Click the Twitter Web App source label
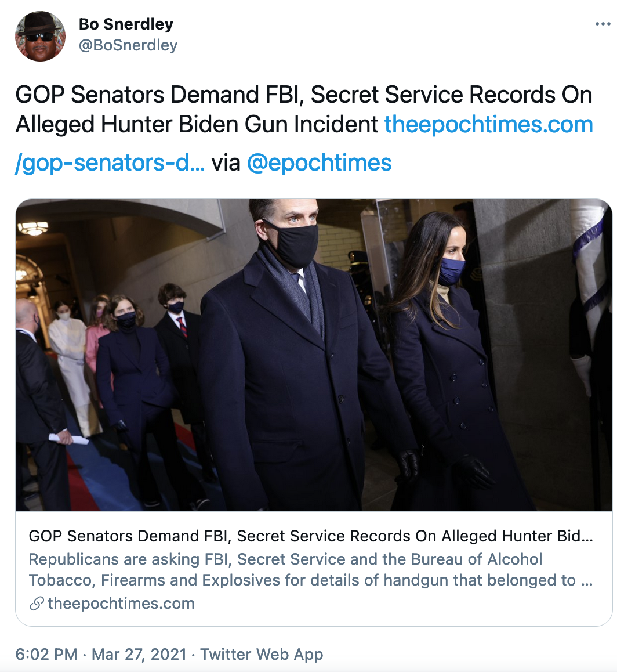The width and height of the screenshot is (617, 672). [262, 655]
